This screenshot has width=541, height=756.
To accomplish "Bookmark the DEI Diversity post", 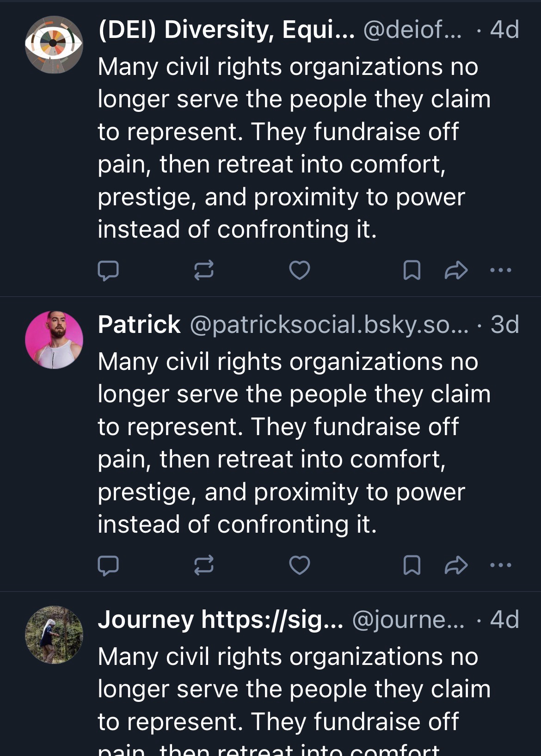I will [x=412, y=270].
